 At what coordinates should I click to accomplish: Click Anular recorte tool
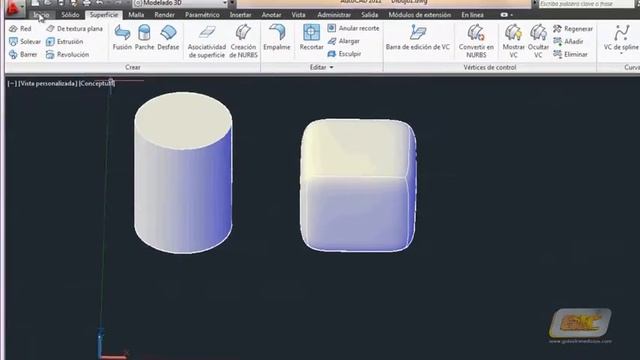click(x=353, y=28)
